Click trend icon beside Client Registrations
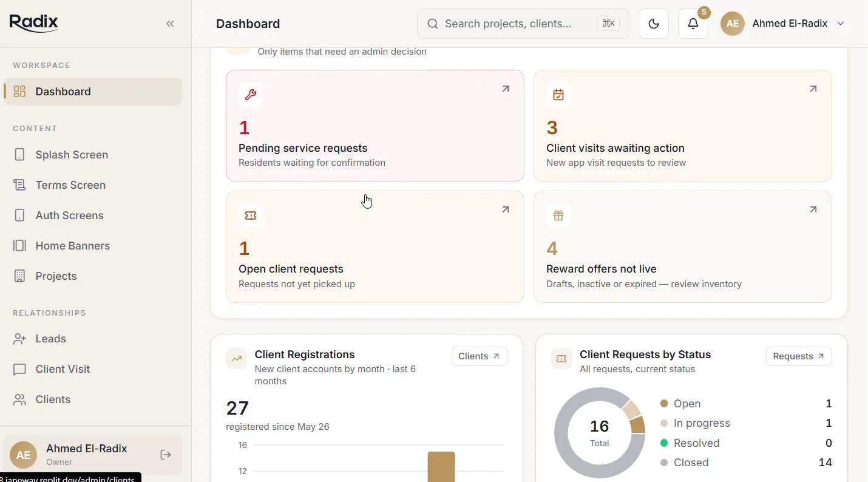The width and height of the screenshot is (868, 482). tap(237, 358)
